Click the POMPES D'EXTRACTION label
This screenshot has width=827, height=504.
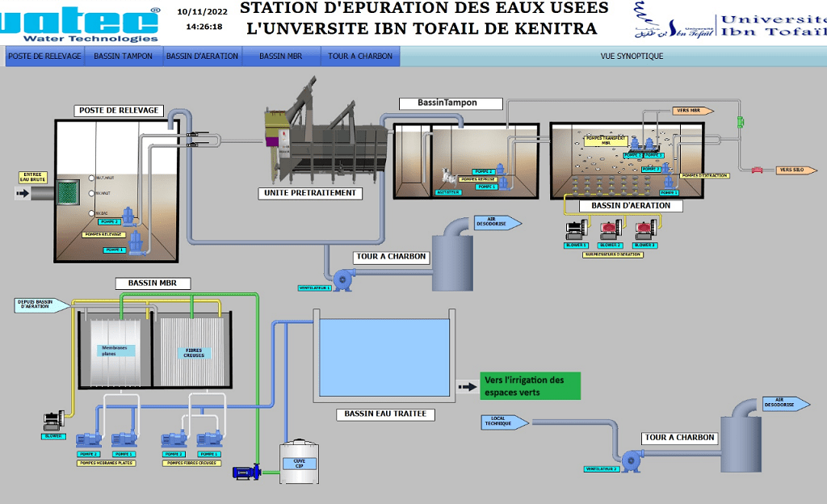tap(704, 175)
